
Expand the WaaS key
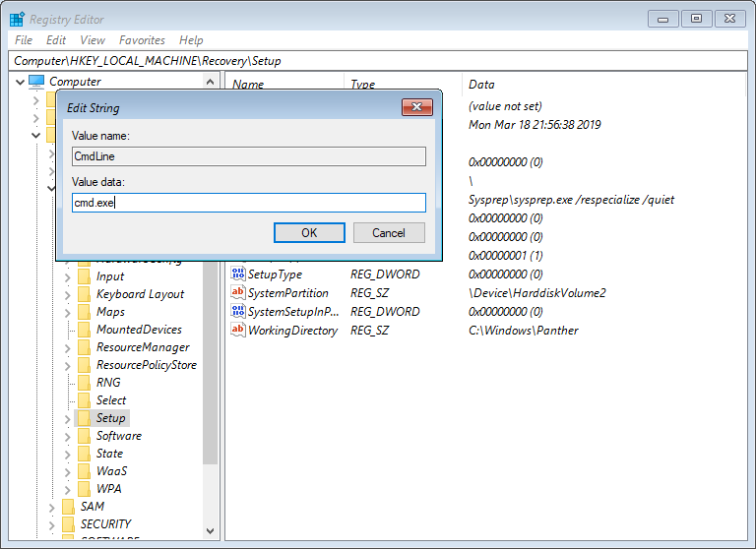click(68, 472)
